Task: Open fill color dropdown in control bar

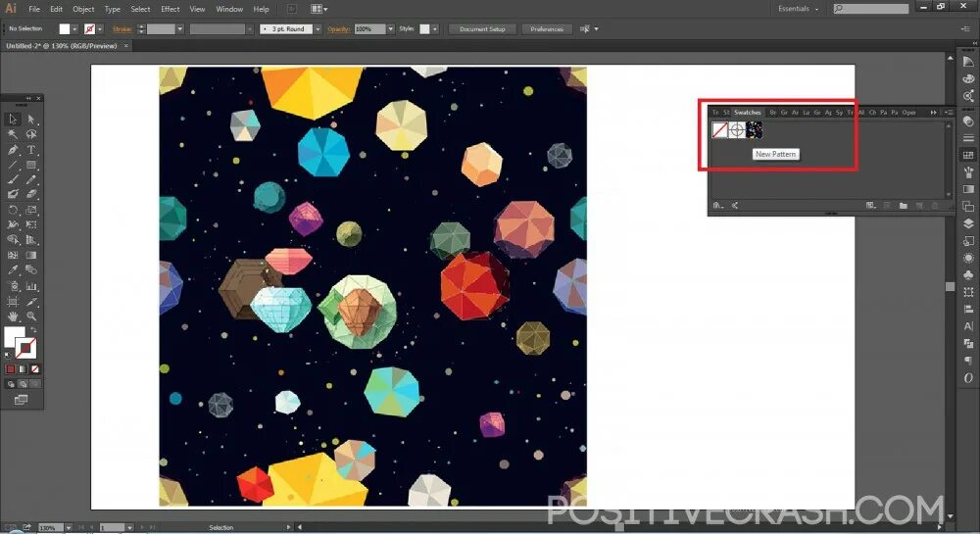Action: coord(74,28)
